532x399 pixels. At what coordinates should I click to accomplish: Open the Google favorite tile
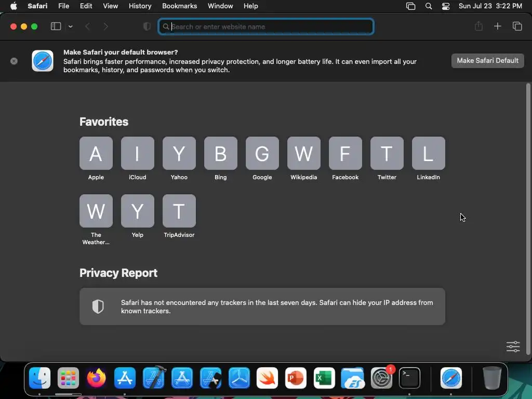(x=262, y=153)
